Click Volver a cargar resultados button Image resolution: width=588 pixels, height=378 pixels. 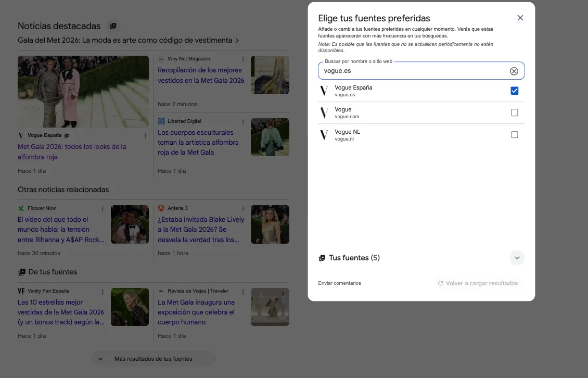coord(478,283)
